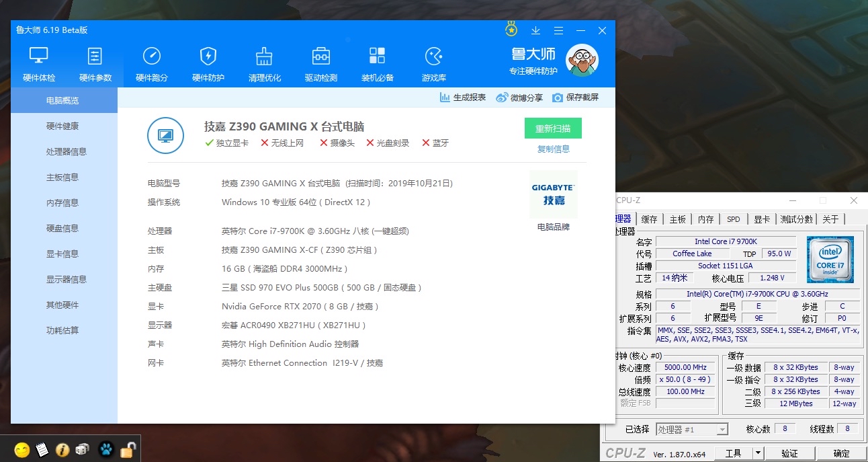Open the hamburger menu in Ludashi title bar

coord(558,30)
